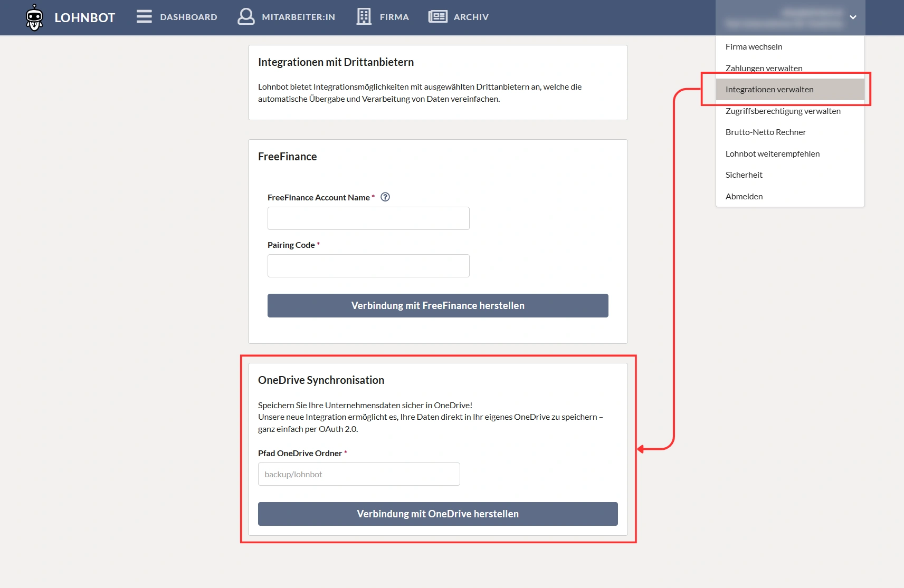904x588 pixels.
Task: Select Firma wechseln from the menu
Action: [x=754, y=47]
